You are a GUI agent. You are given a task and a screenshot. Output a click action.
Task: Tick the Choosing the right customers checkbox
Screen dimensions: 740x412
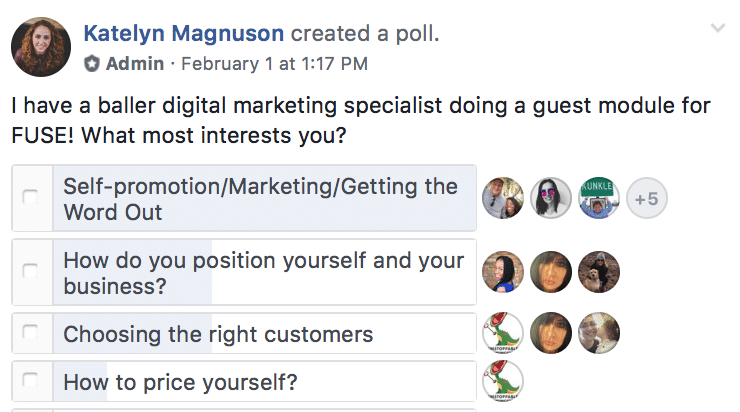31,334
